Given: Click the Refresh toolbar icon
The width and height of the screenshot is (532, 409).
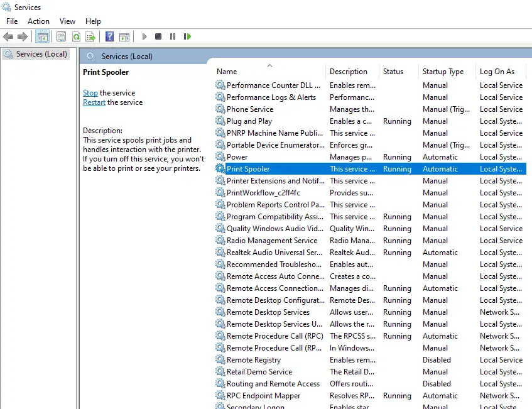Looking at the screenshot, I should [x=76, y=36].
